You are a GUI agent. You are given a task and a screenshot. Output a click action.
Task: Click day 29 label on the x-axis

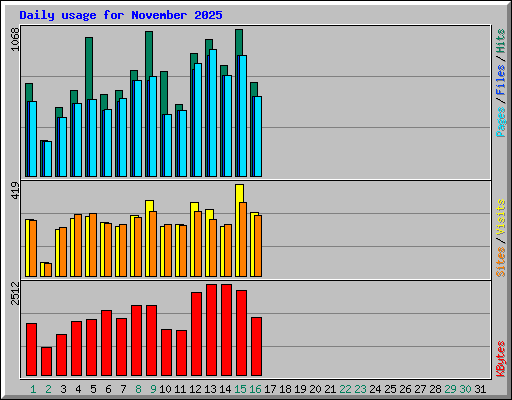(x=450, y=389)
